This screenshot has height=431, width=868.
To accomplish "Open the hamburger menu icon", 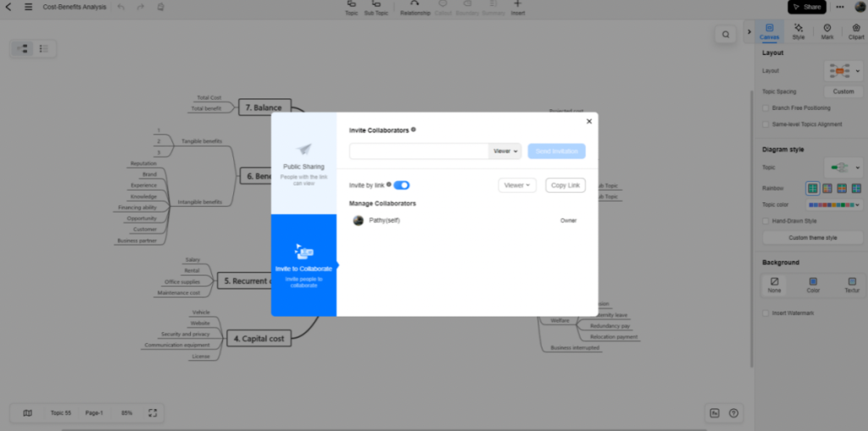I will pyautogui.click(x=28, y=7).
